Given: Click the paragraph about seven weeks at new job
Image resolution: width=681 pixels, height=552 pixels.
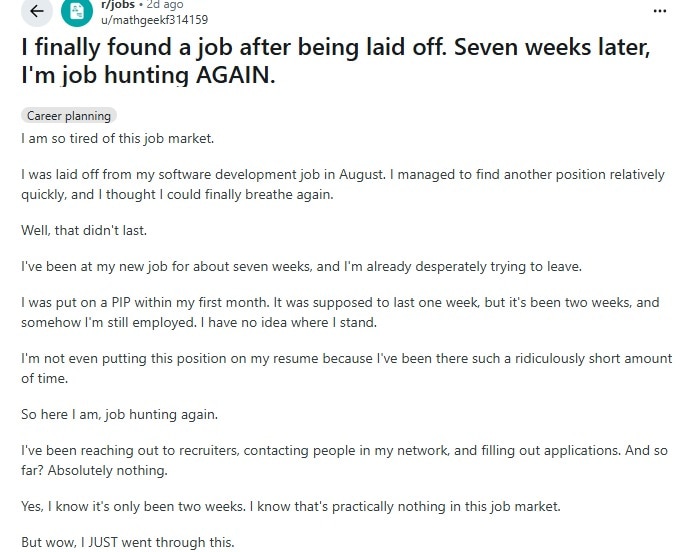Looking at the screenshot, I should click(301, 266).
